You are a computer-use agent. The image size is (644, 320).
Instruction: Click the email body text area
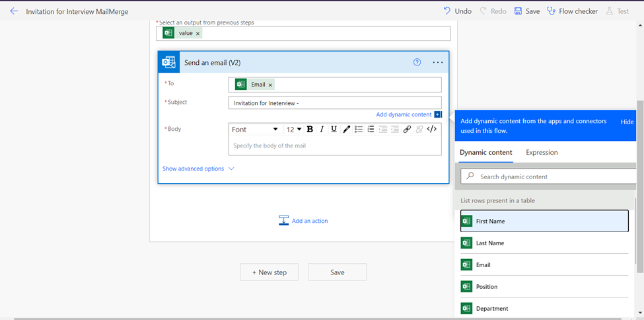[335, 145]
